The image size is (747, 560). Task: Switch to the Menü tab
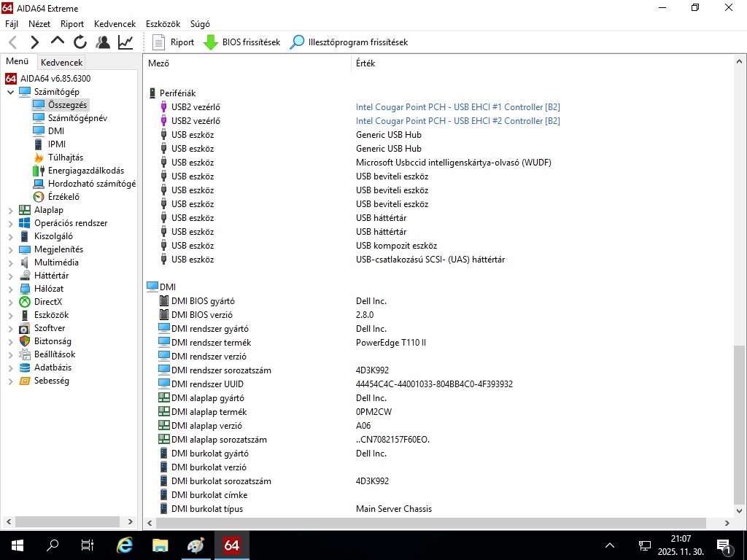[18, 61]
